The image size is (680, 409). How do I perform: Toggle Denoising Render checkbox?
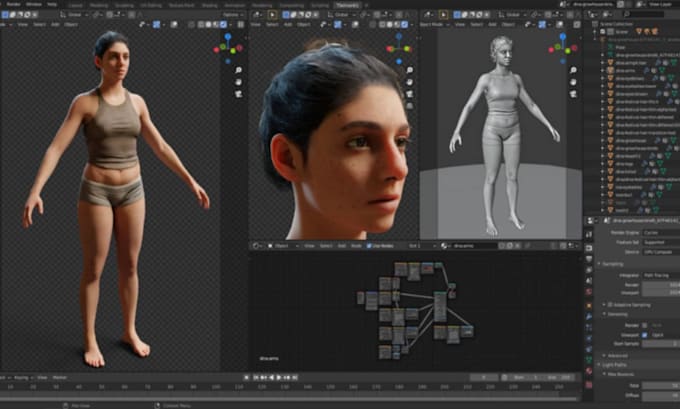(644, 325)
